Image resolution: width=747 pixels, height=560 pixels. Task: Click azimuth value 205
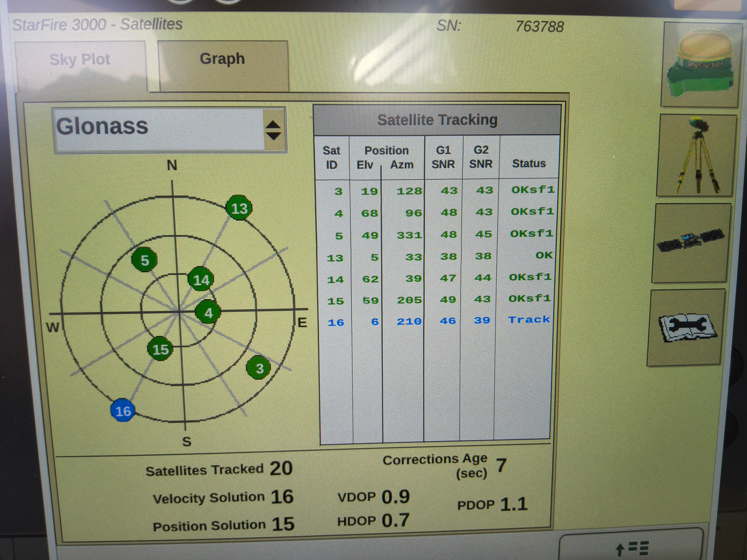point(409,300)
